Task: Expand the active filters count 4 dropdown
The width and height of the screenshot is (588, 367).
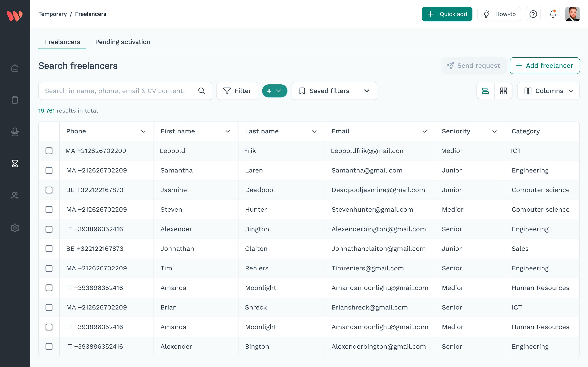Action: tap(274, 91)
